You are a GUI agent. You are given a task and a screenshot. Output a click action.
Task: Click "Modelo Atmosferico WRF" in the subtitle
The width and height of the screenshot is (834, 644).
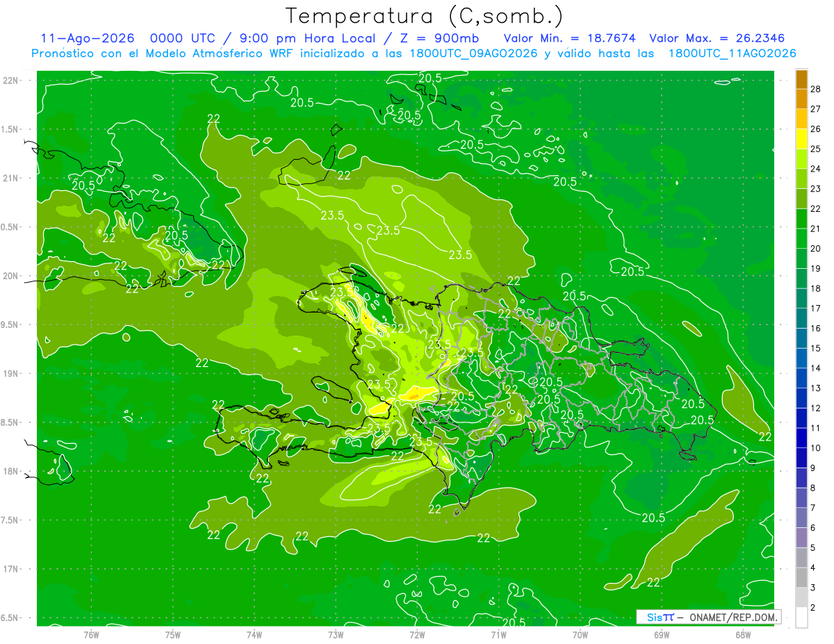pos(220,53)
